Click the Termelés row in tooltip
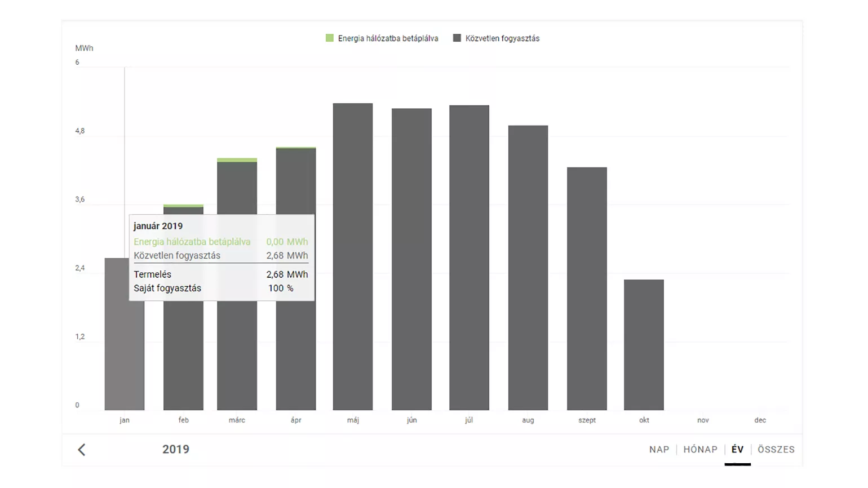This screenshot has width=868, height=488. 221,274
